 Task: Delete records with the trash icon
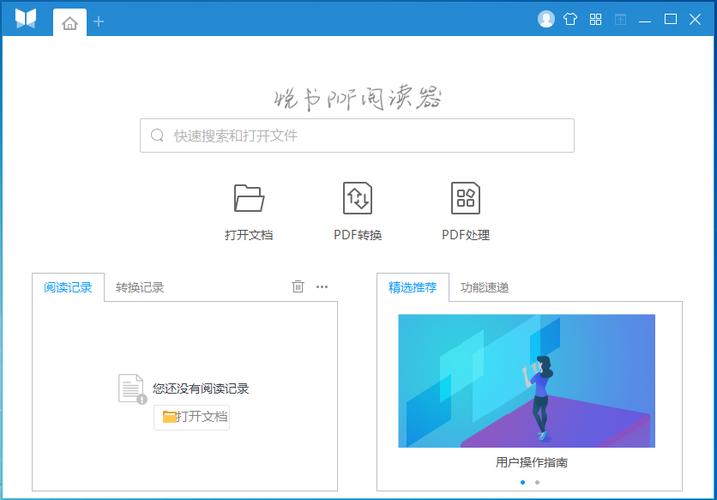298,287
